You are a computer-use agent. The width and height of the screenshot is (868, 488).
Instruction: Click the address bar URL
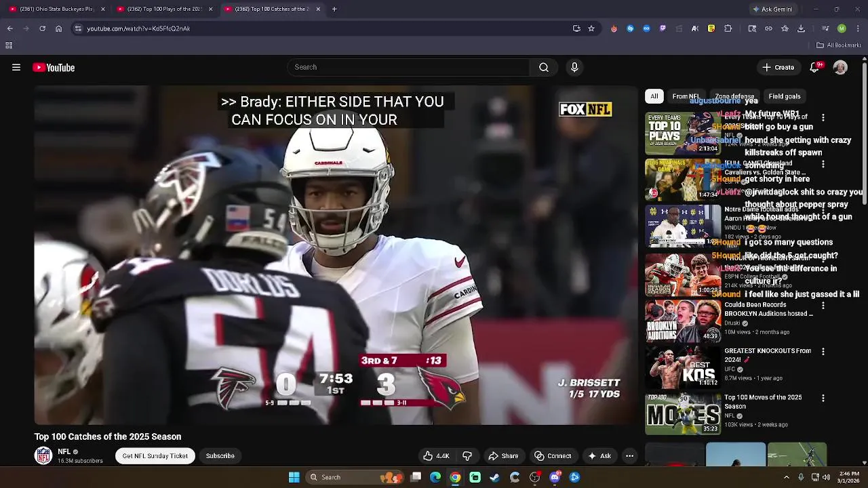coord(138,28)
